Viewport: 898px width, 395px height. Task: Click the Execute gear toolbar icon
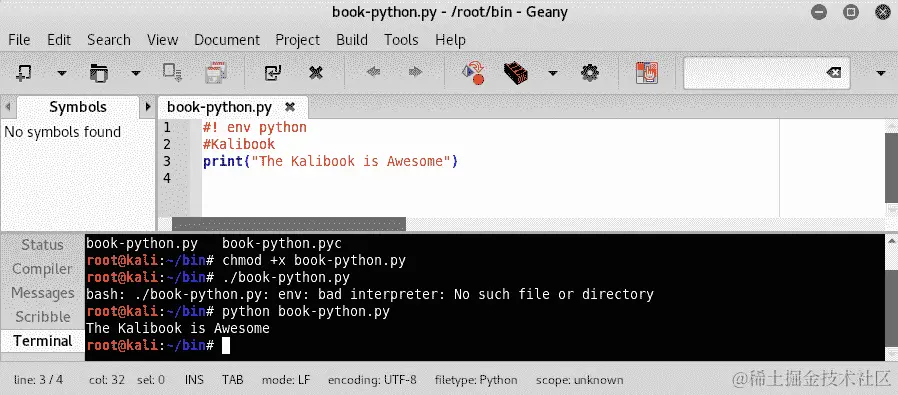[589, 73]
